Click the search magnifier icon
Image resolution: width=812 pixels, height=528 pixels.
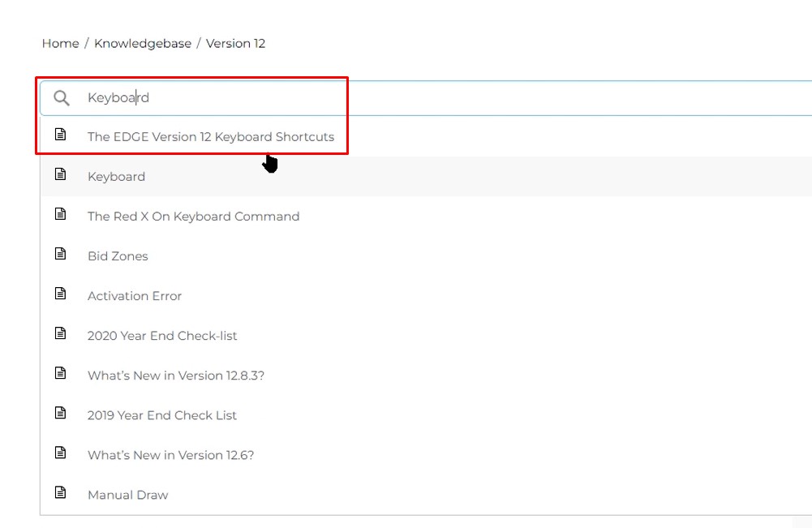[62, 98]
